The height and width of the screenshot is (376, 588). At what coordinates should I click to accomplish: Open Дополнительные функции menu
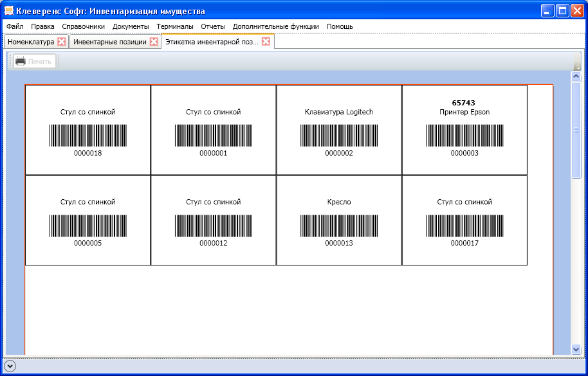pos(276,26)
